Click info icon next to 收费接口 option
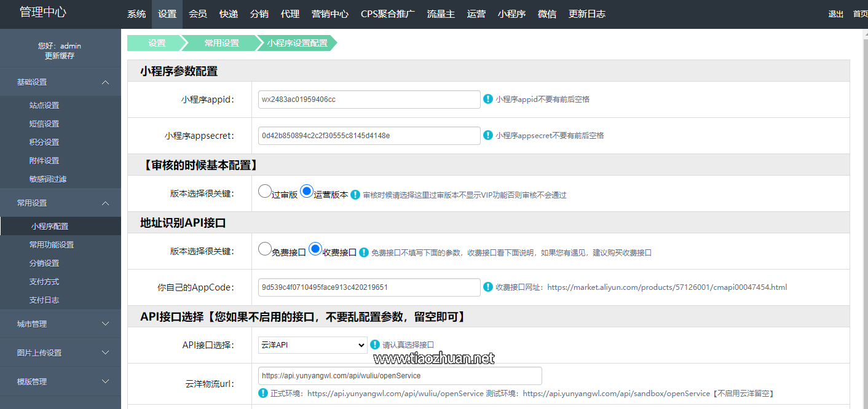868x409 pixels. click(x=364, y=252)
